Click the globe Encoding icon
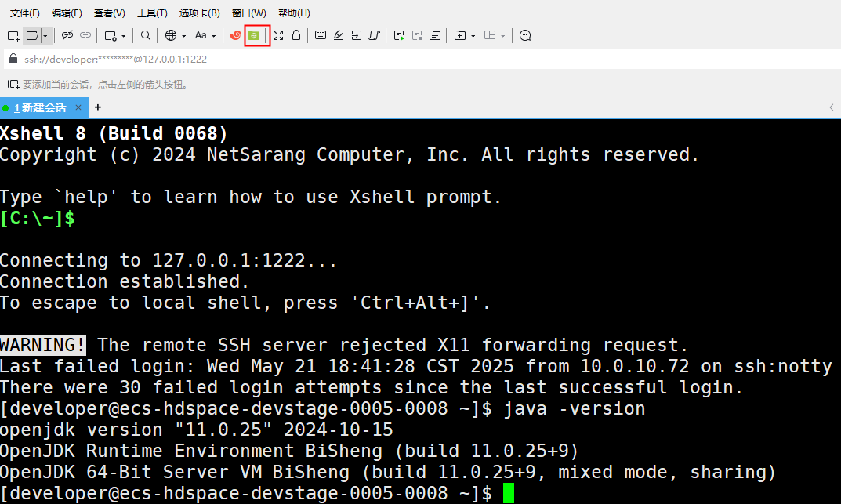The image size is (841, 504). pyautogui.click(x=171, y=35)
